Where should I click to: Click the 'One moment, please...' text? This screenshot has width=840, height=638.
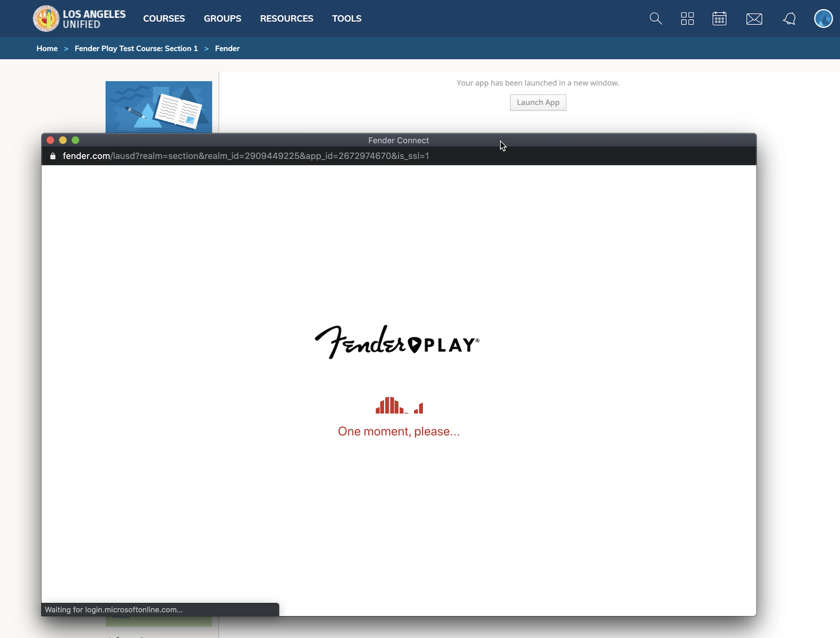(x=399, y=431)
